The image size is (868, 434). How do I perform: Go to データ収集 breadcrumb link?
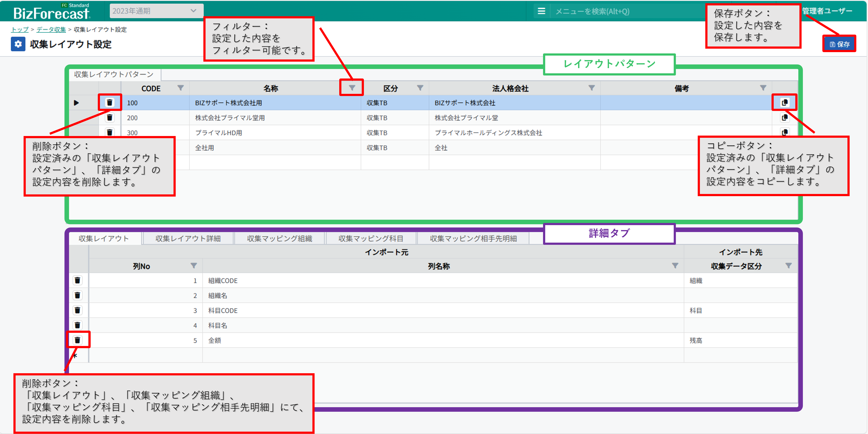tap(51, 30)
